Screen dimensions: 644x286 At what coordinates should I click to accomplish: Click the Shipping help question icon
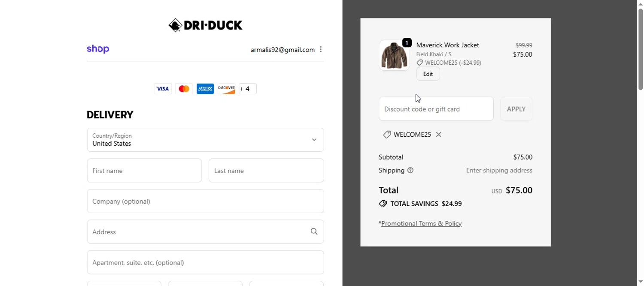pyautogui.click(x=410, y=171)
